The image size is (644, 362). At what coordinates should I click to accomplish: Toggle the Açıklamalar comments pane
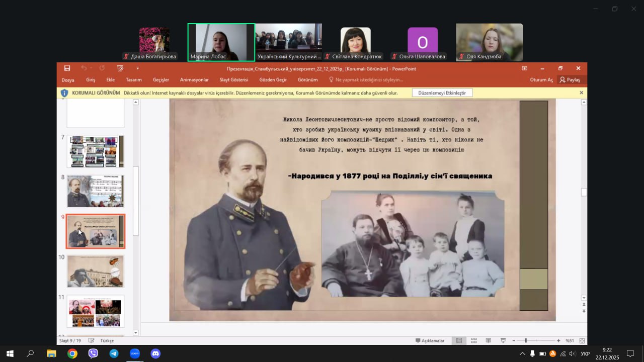[x=430, y=340]
